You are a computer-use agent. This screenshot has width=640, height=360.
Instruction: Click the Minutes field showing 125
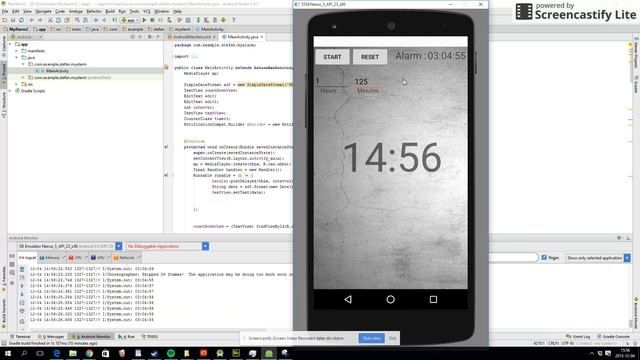click(x=368, y=82)
